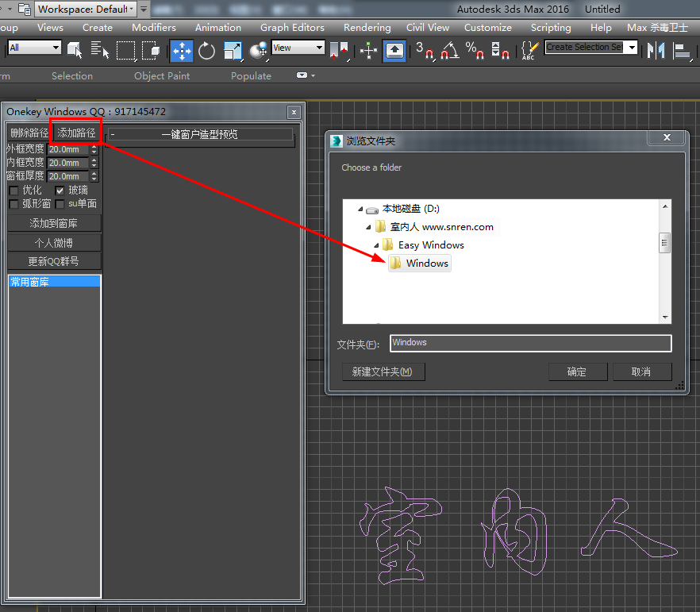The height and width of the screenshot is (612, 700).
Task: Toggle the 玻璃 checkbox
Action: click(60, 191)
